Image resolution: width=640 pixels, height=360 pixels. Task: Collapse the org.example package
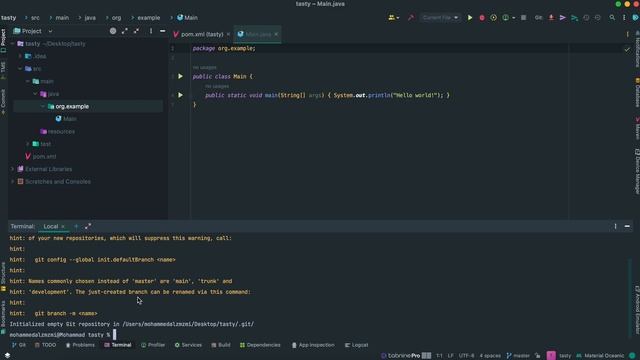[43, 107]
